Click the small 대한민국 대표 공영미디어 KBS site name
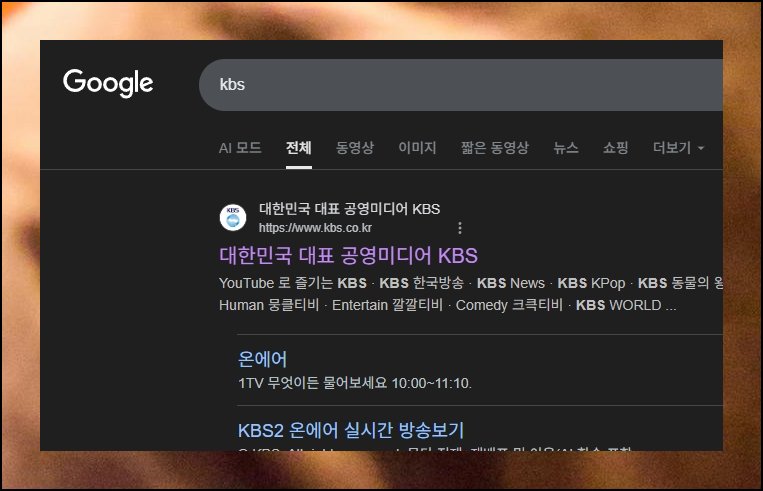 point(349,209)
